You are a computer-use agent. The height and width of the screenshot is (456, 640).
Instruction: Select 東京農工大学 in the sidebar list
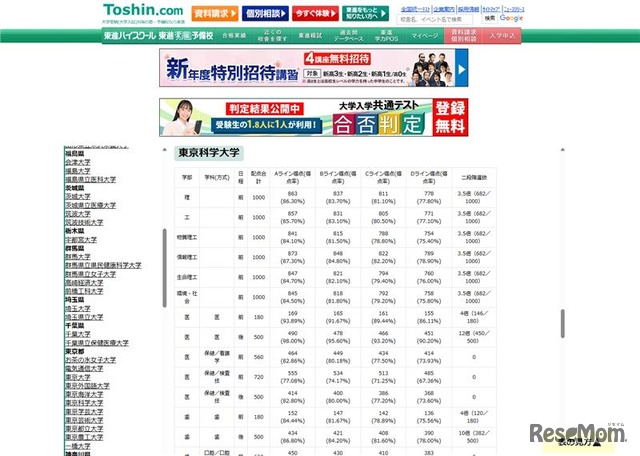(84, 438)
